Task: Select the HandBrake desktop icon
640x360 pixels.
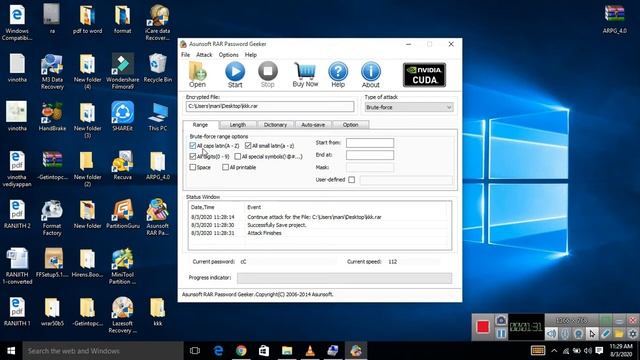Action: click(x=52, y=117)
